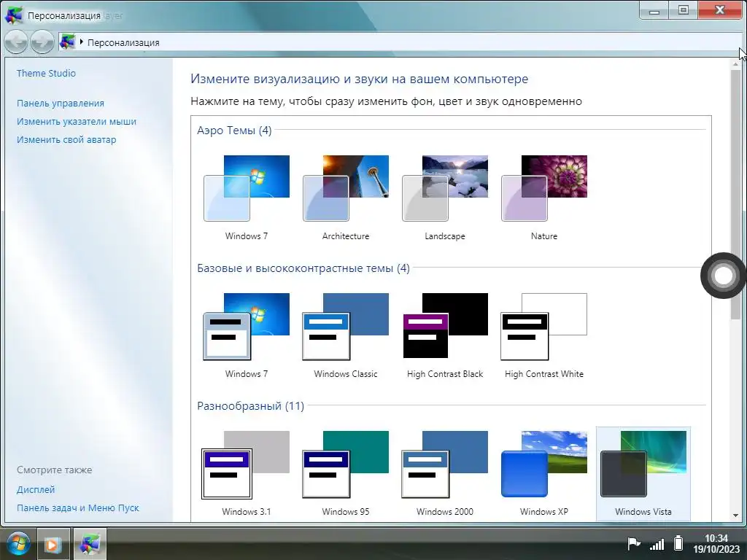This screenshot has height=560, width=747.
Task: Click the title bar window icon
Action: pyautogui.click(x=14, y=15)
